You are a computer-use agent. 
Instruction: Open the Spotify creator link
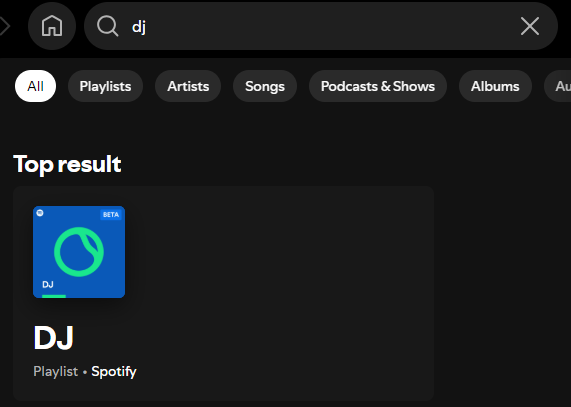114,371
